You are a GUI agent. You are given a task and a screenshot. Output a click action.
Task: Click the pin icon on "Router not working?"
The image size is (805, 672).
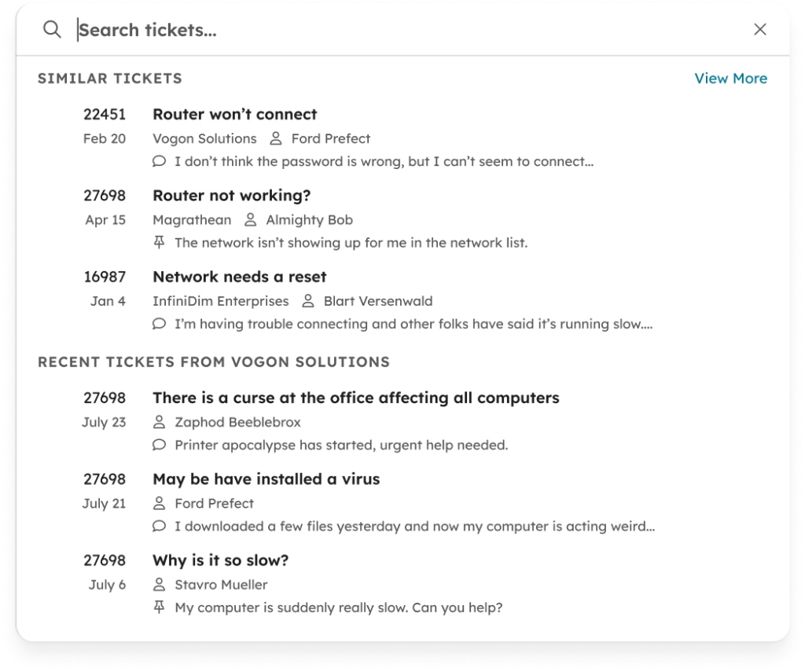coord(159,243)
